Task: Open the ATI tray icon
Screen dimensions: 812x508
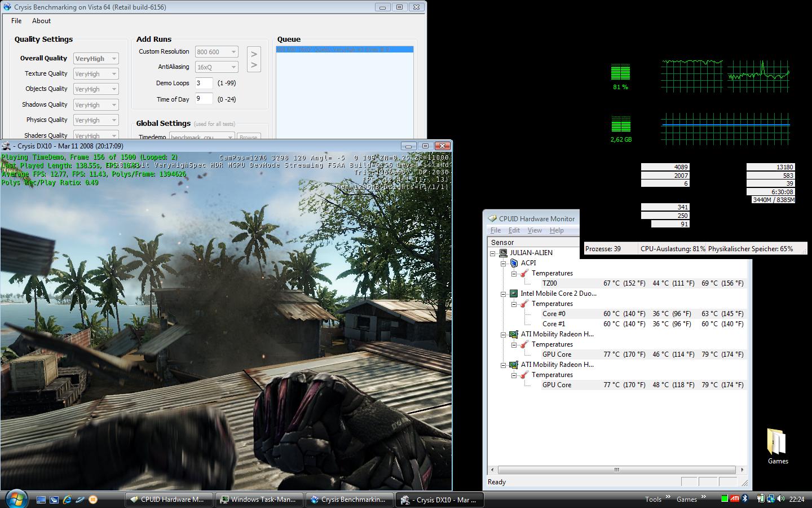Action: (x=735, y=499)
